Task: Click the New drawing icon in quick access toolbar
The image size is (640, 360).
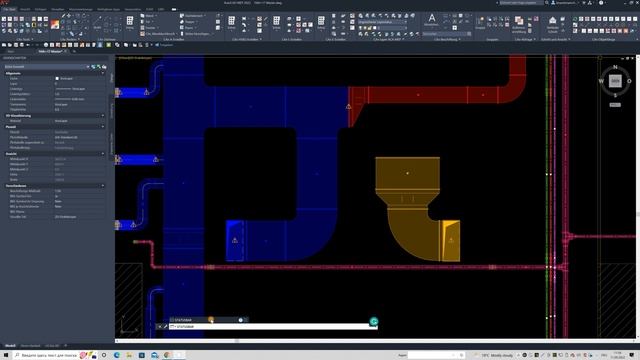Action: pyautogui.click(x=4, y=45)
